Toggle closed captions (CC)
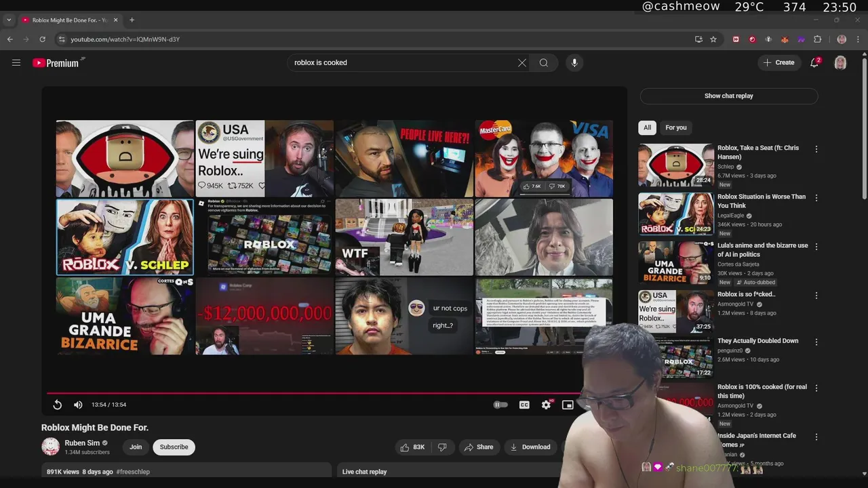The height and width of the screenshot is (488, 868). coord(524,405)
